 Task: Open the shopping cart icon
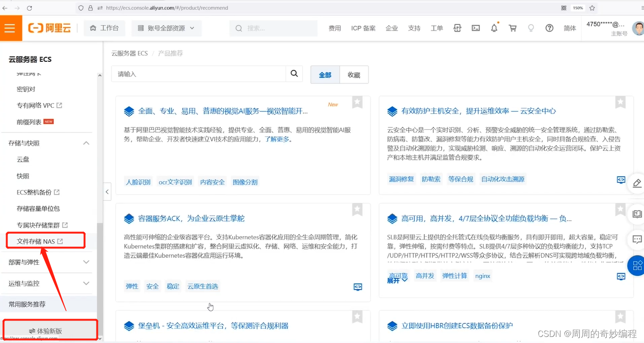(513, 28)
